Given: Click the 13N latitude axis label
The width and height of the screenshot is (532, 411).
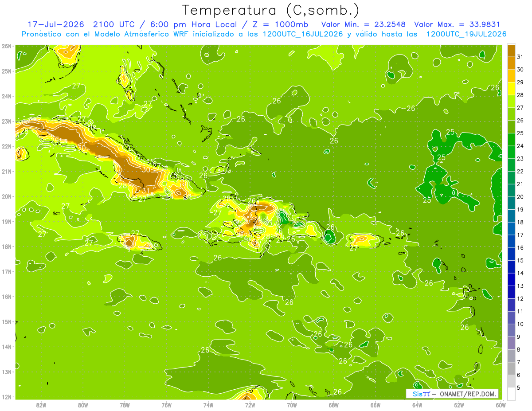Looking at the screenshot, I should point(7,372).
